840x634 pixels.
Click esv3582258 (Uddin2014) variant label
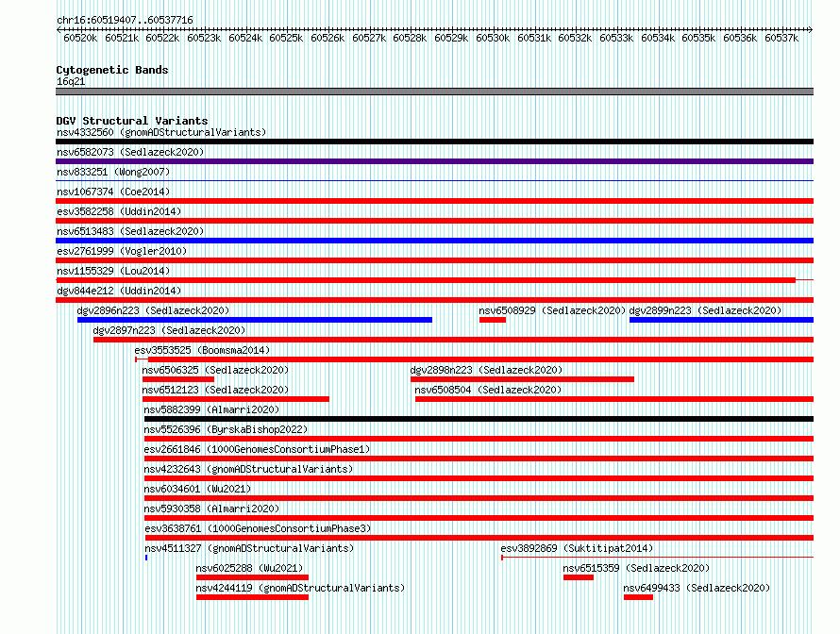click(x=119, y=211)
